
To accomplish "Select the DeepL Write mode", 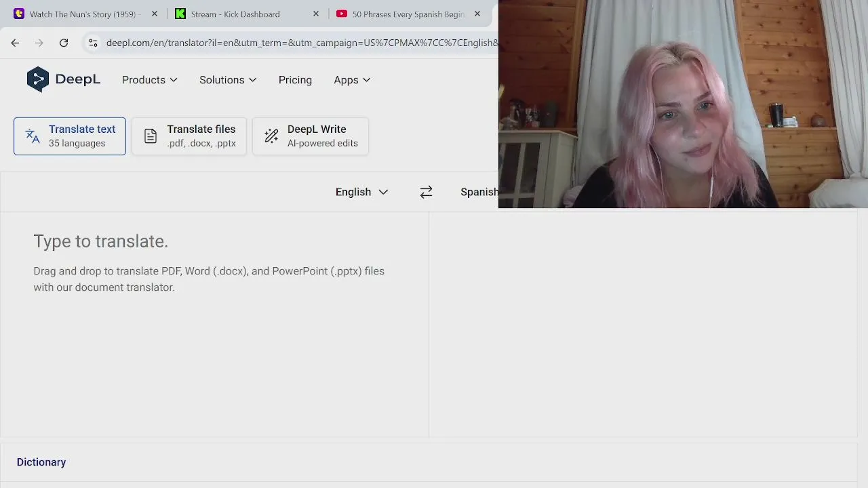I will pyautogui.click(x=311, y=136).
